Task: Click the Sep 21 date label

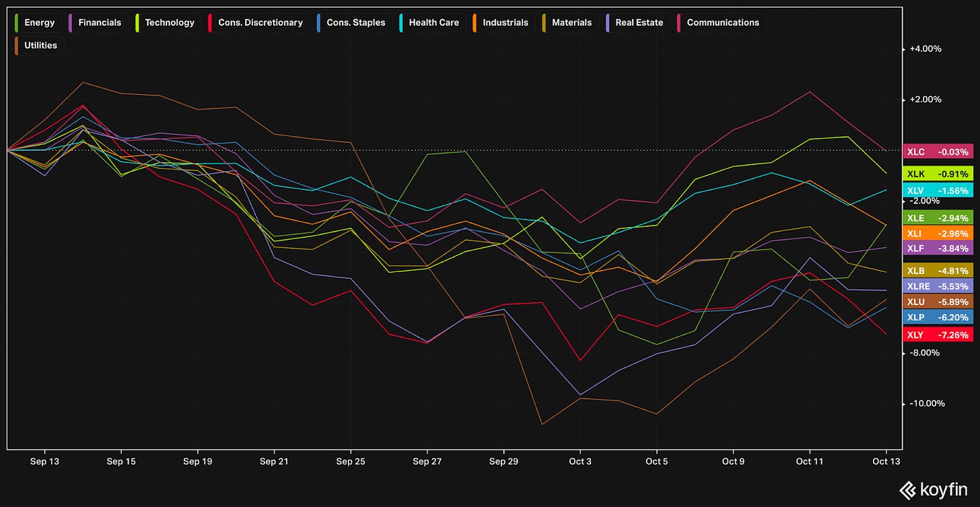Action: click(x=274, y=461)
